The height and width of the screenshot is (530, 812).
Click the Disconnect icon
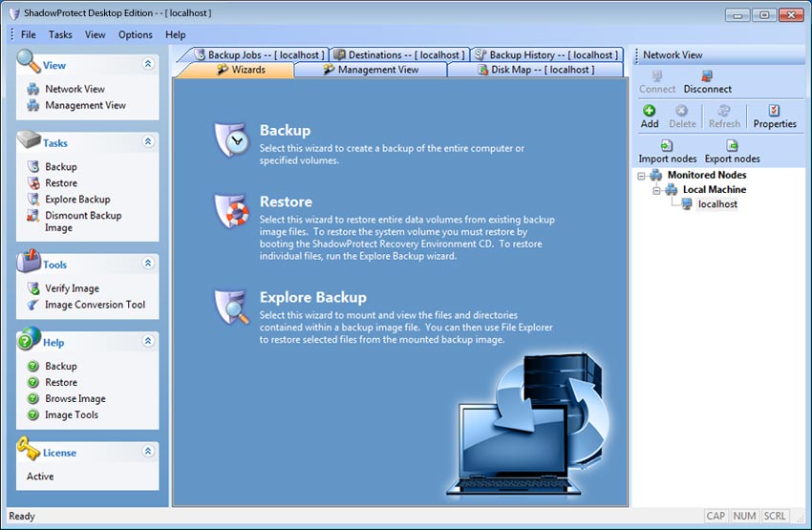pyautogui.click(x=707, y=75)
